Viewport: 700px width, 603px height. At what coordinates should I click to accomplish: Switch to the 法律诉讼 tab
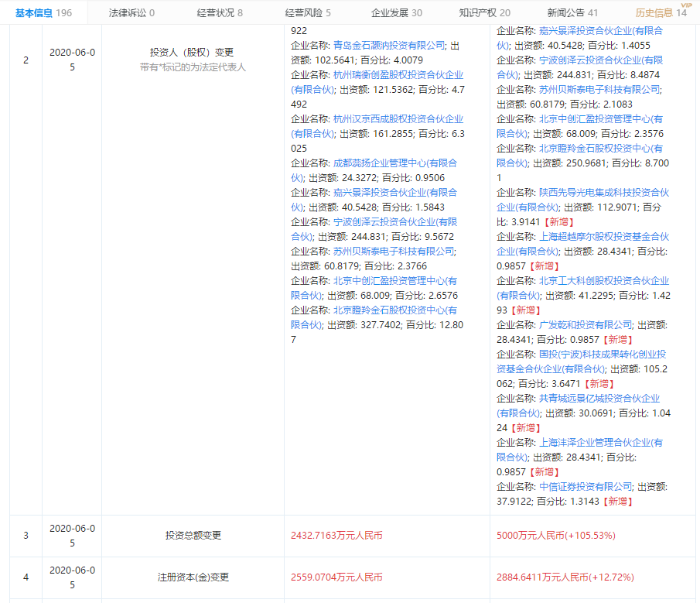(x=131, y=12)
